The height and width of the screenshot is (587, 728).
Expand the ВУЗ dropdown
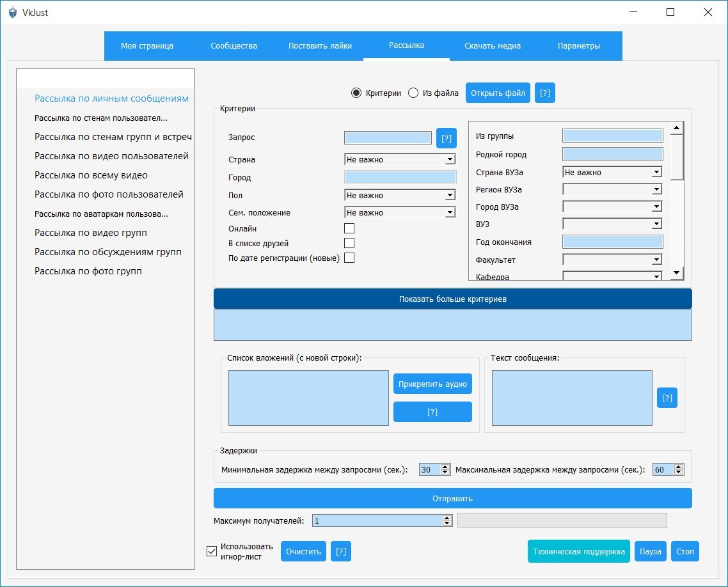612,224
